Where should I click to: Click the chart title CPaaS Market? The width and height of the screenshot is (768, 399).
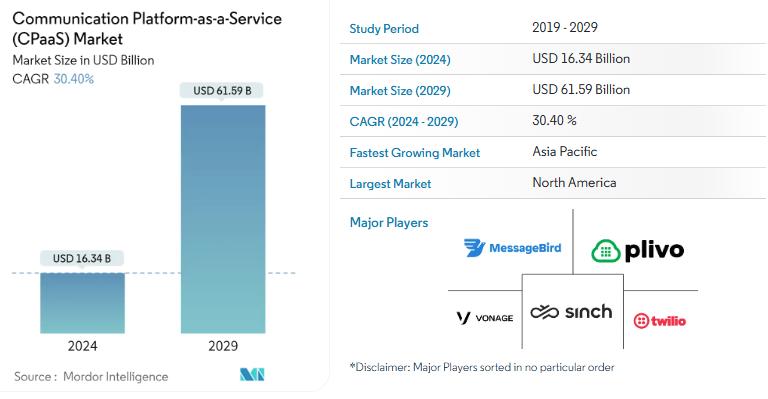point(147,28)
